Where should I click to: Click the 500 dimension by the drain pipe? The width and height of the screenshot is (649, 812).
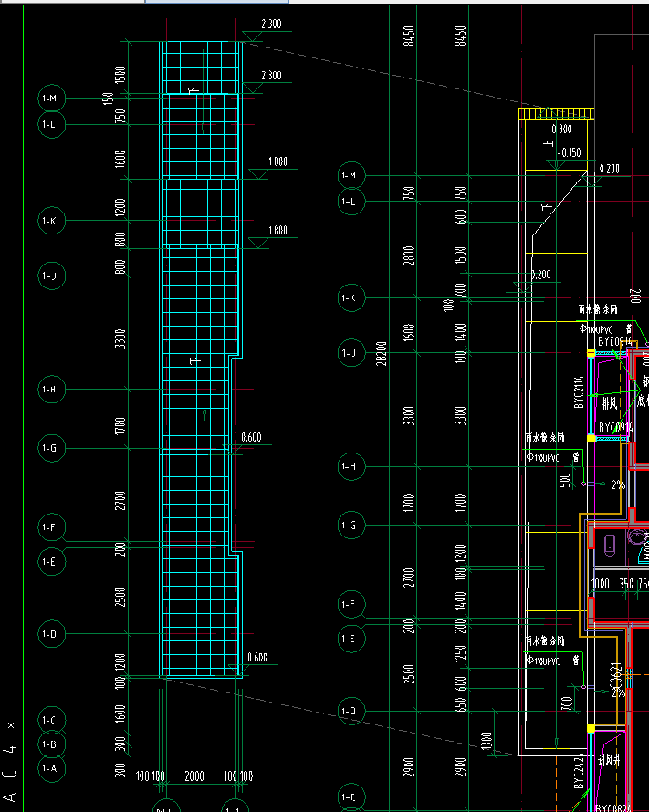(x=565, y=480)
